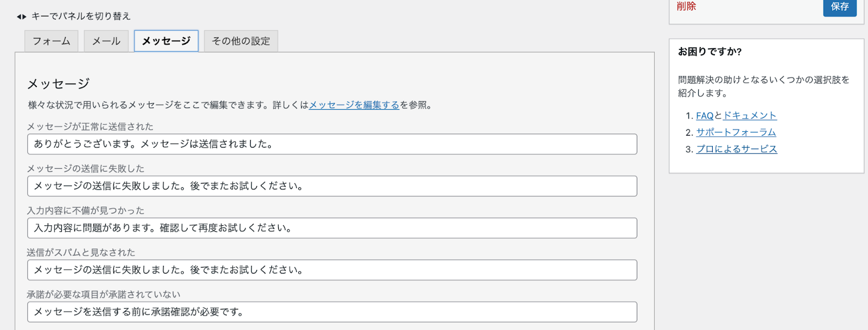Open the ドキュメント link

tap(750, 116)
